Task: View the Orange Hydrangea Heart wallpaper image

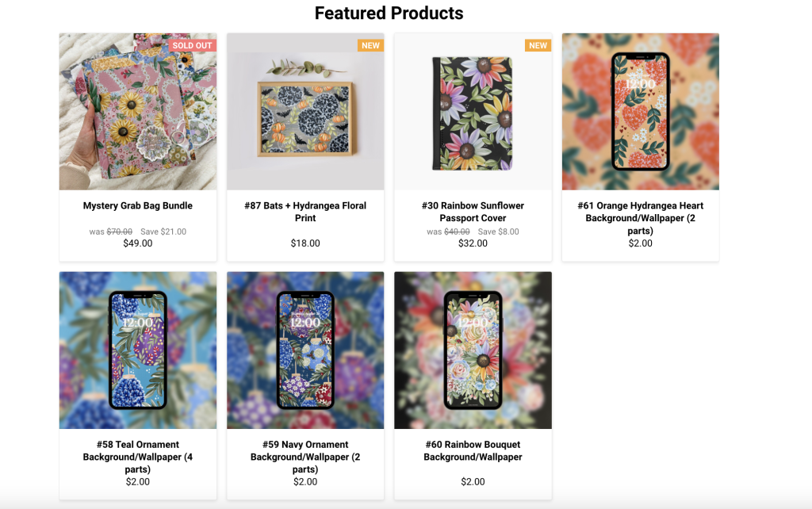Action: 640,112
